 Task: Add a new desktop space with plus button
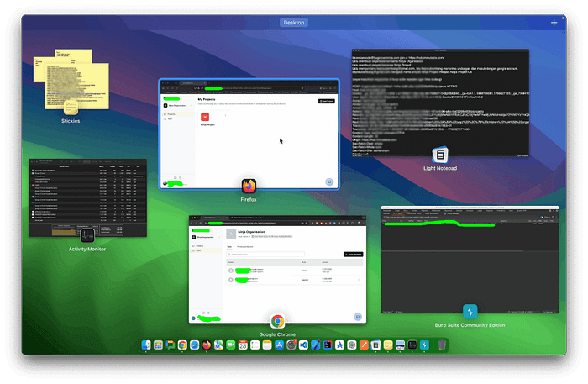point(554,23)
